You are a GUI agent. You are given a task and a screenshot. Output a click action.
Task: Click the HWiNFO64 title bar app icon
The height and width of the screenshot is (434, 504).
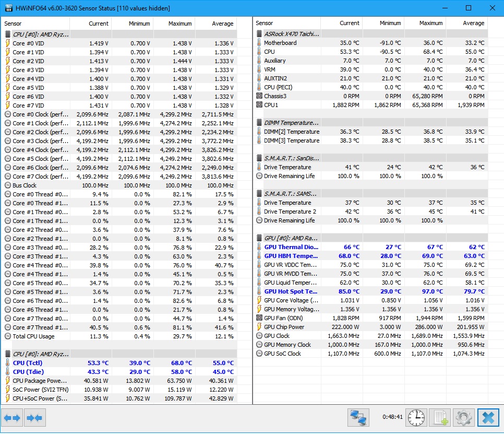[x=9, y=8]
